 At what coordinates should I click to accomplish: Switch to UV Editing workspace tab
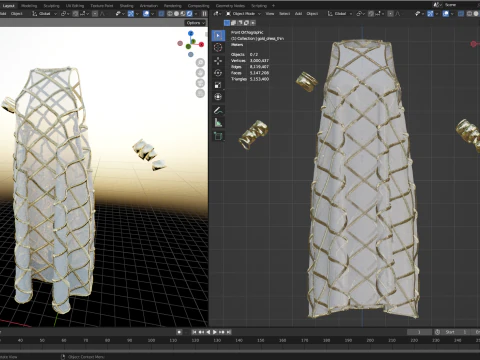[75, 6]
